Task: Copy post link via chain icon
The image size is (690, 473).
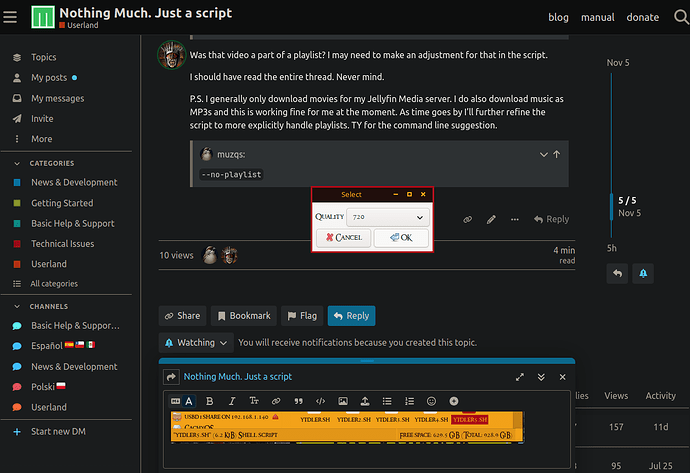Action: (467, 219)
